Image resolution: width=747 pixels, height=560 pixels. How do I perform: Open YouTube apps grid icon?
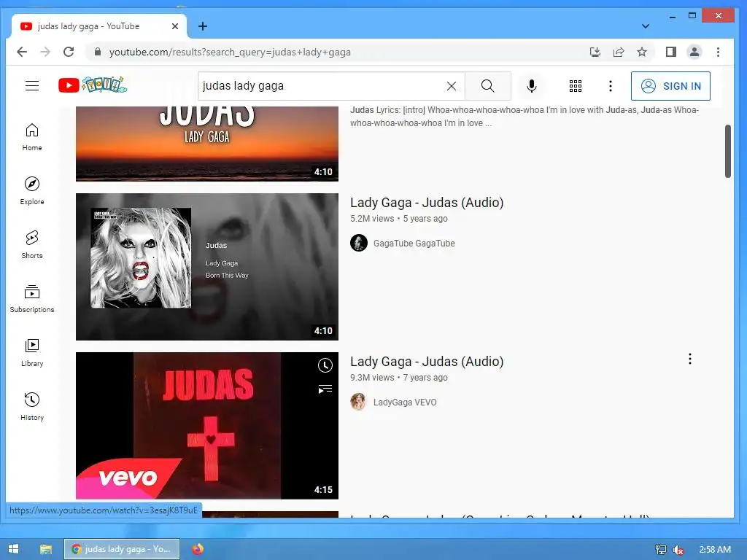click(x=576, y=86)
